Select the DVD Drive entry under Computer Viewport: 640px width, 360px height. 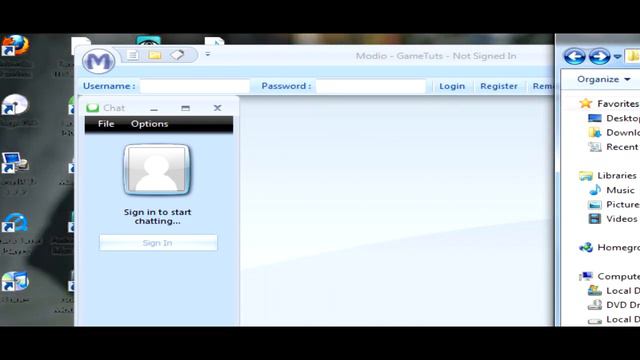pyautogui.click(x=613, y=305)
